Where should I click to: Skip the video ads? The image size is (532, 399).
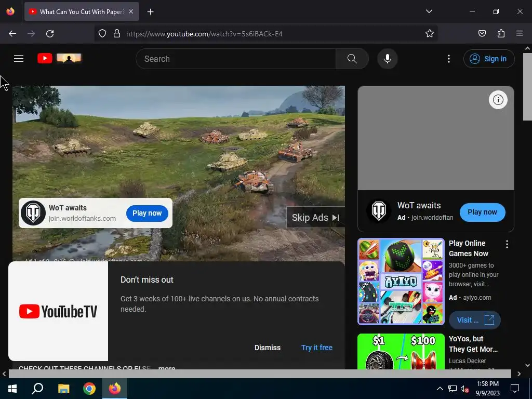coord(315,218)
